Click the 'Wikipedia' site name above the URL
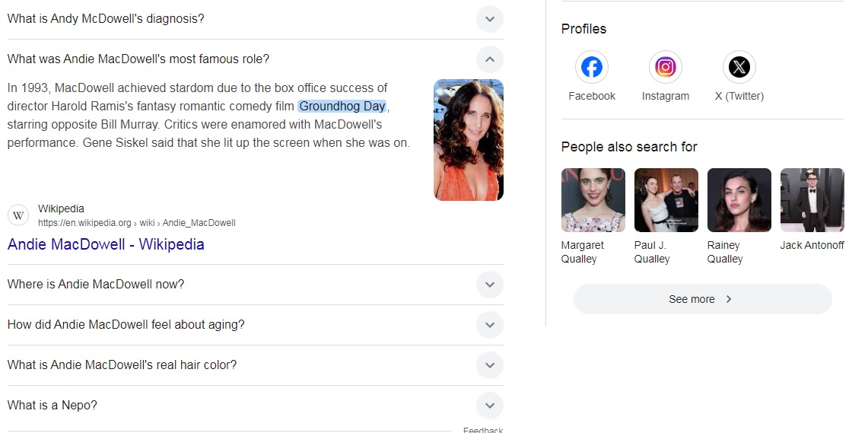Screen dimensions: 868x433 [61, 209]
